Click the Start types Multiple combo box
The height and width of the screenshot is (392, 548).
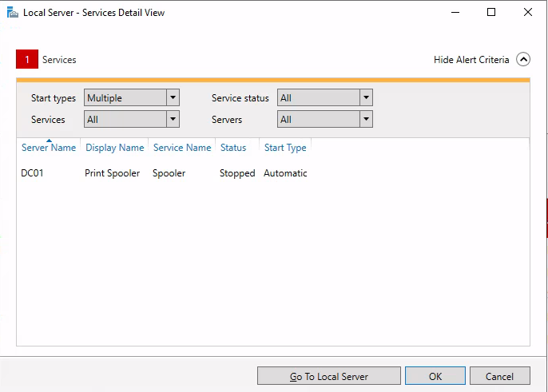pos(132,97)
